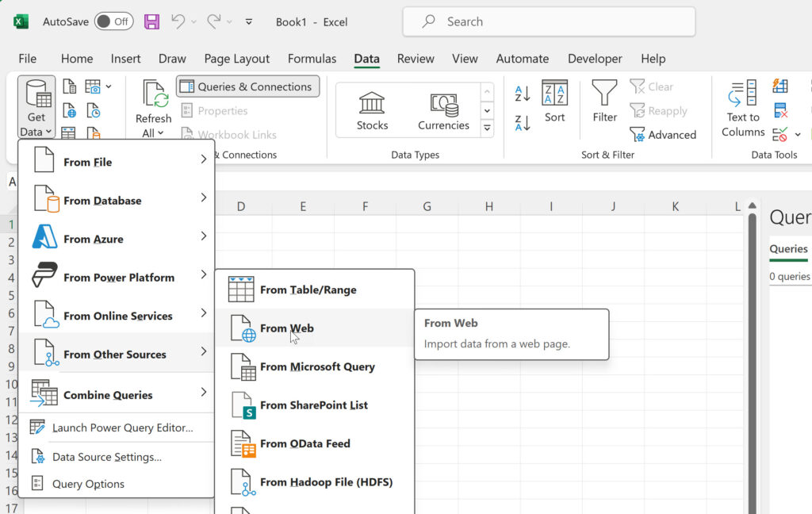The image size is (812, 514).
Task: Toggle Queries & Connections pane
Action: pos(247,86)
